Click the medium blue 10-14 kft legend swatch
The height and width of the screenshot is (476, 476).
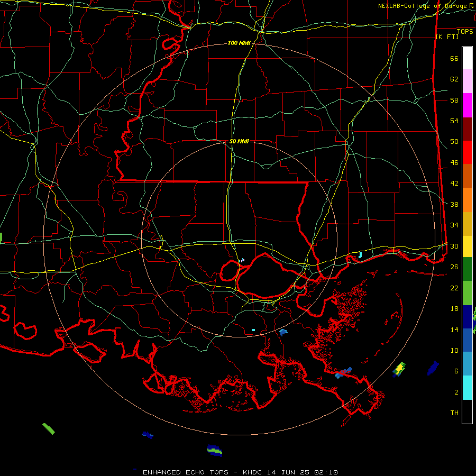click(x=467, y=340)
